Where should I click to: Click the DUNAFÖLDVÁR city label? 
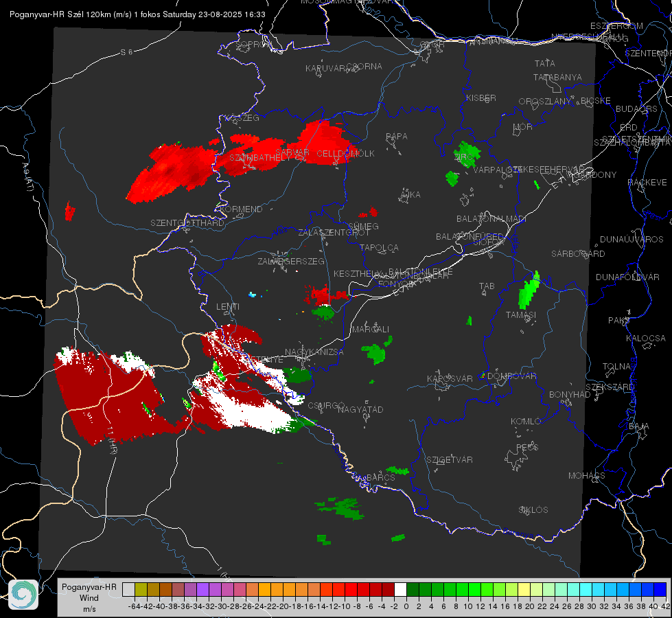(627, 277)
